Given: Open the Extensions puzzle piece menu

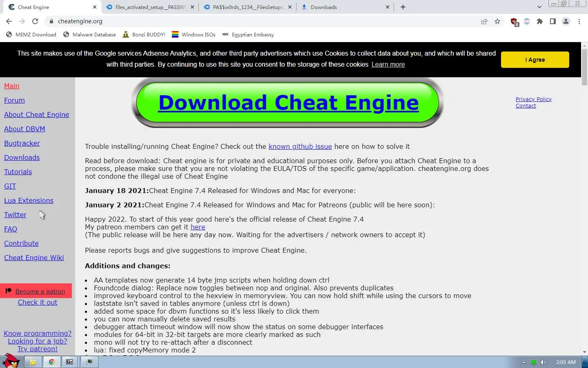Looking at the screenshot, I should point(540,21).
